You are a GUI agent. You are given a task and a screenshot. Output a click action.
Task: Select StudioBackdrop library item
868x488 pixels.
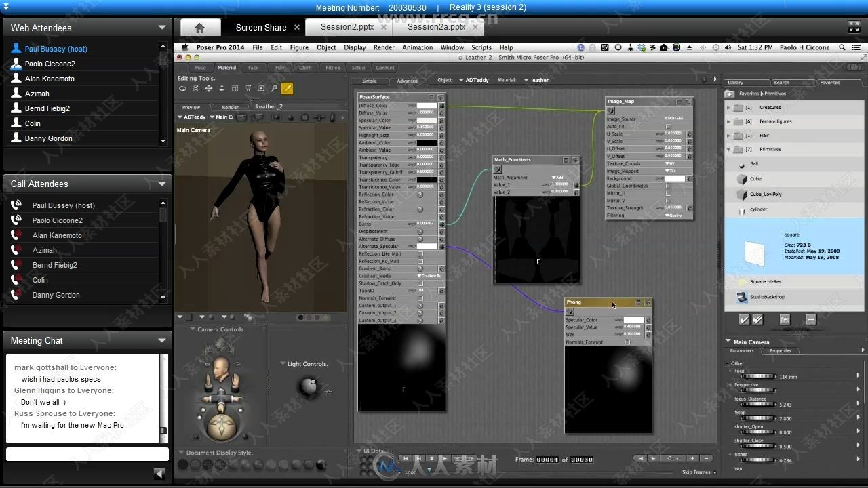coord(768,297)
